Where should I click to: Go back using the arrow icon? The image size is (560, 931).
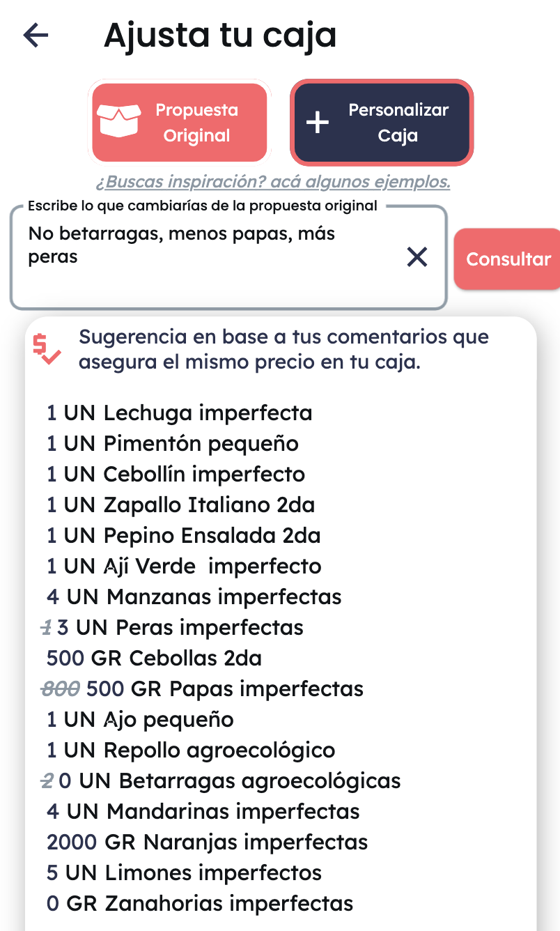tap(36, 35)
